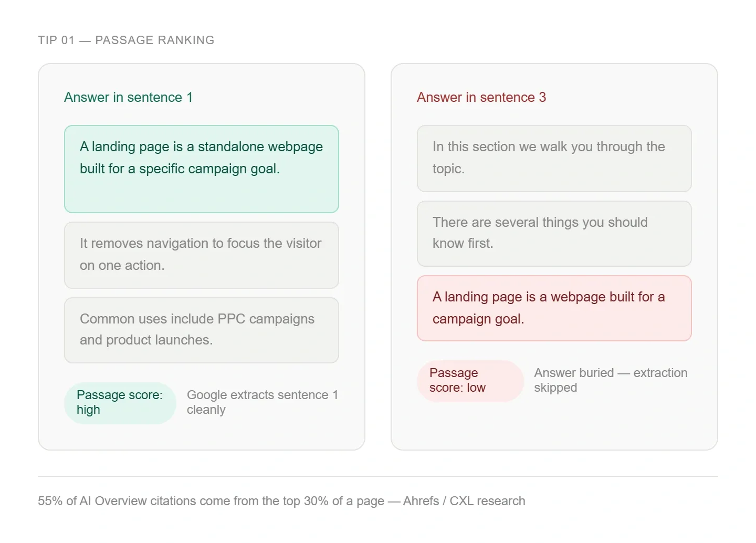Click the 'In this section we walk' box
The height and width of the screenshot is (543, 756).
pyautogui.click(x=554, y=158)
